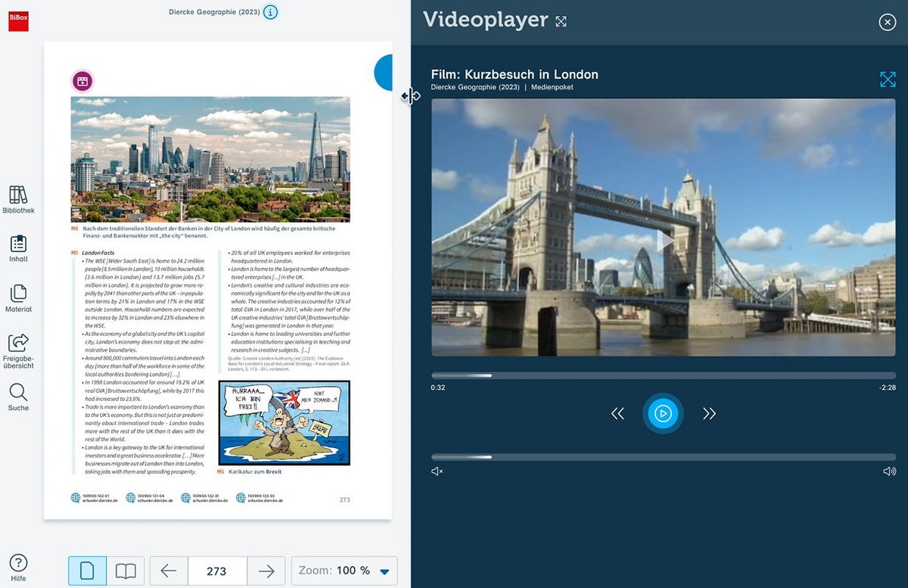Click the video progress bar

[664, 375]
